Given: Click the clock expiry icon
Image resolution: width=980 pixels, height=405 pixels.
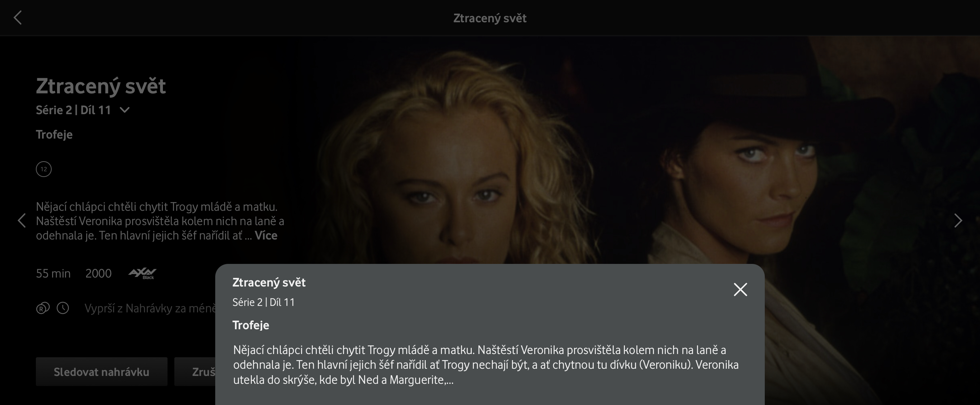Looking at the screenshot, I should coord(63,308).
